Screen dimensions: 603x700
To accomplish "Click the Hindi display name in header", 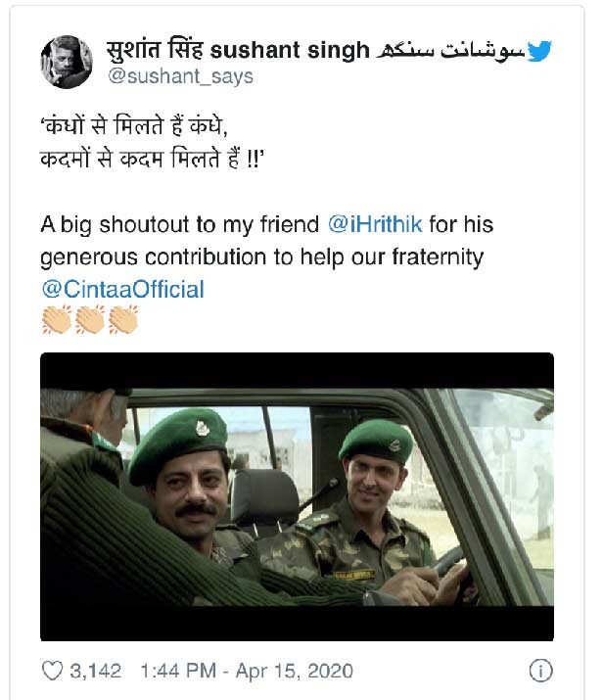I will [155, 51].
